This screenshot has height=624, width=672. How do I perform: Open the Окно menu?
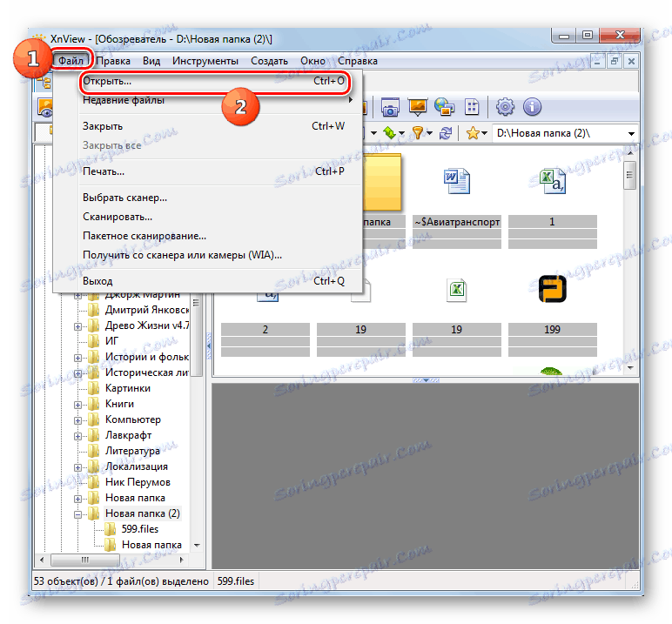point(312,61)
